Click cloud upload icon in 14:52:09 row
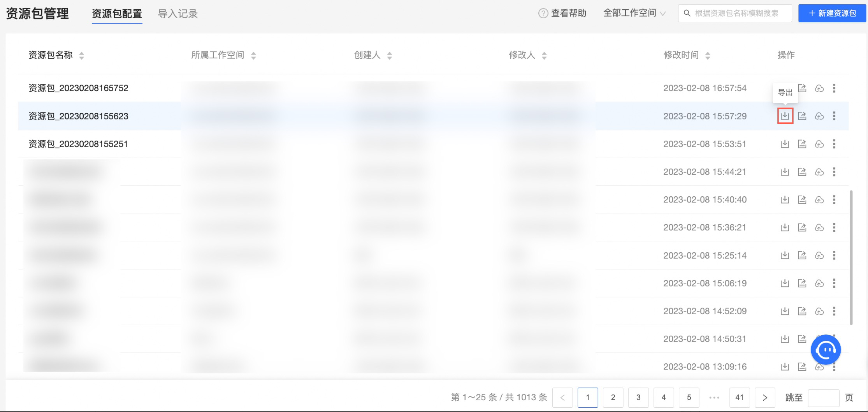The width and height of the screenshot is (868, 412). (x=819, y=311)
